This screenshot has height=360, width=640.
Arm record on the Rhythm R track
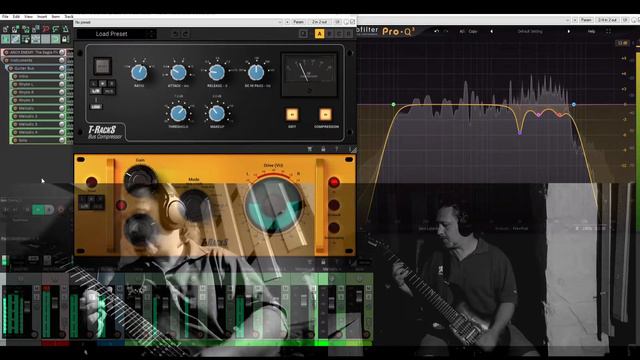(15, 92)
